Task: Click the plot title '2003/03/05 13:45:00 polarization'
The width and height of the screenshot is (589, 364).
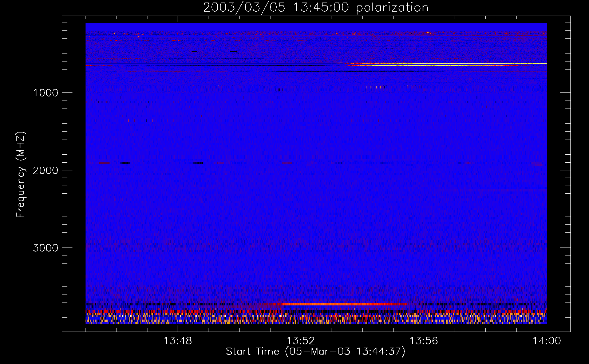Action: 316,8
